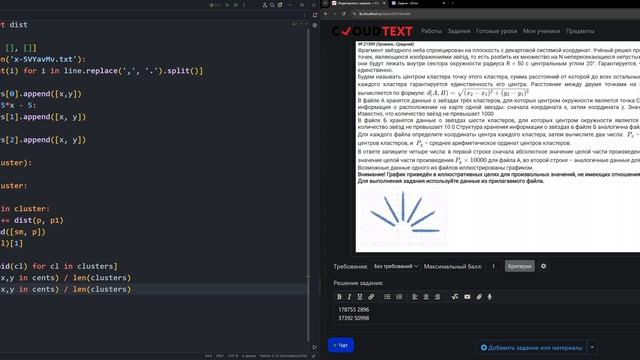The image size is (640, 360).
Task: Switch to the first browser tab
Action: tap(358, 3)
